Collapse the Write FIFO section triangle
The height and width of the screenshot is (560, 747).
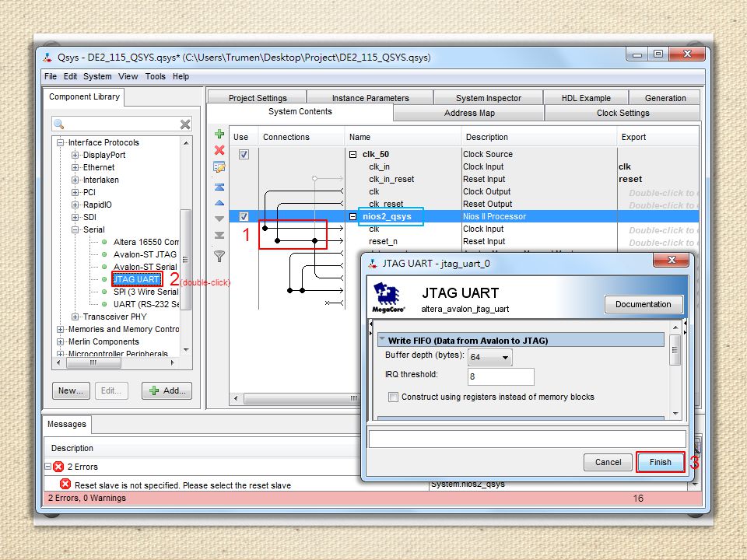coord(382,339)
